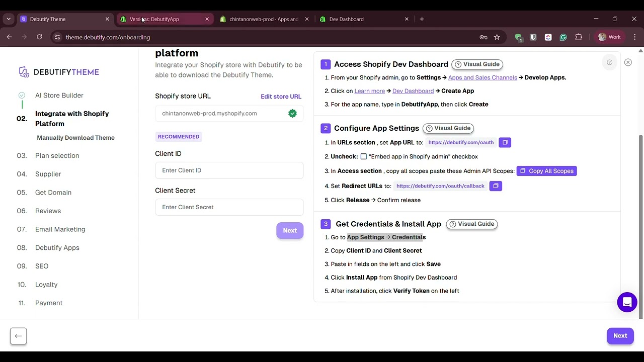Open the site information icon in the address bar
Screen dimensions: 644x362
tap(57, 37)
